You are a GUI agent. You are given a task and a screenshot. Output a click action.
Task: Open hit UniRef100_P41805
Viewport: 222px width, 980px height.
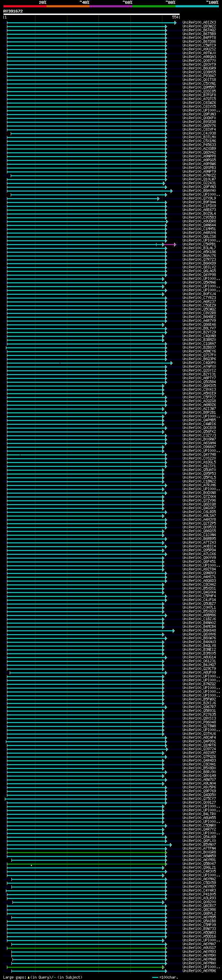pyautogui.click(x=199, y=894)
